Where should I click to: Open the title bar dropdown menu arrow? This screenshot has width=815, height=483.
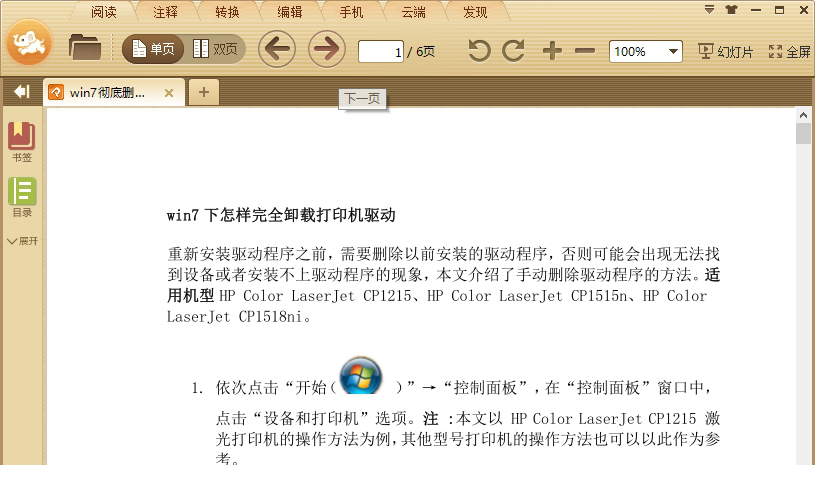pos(709,10)
